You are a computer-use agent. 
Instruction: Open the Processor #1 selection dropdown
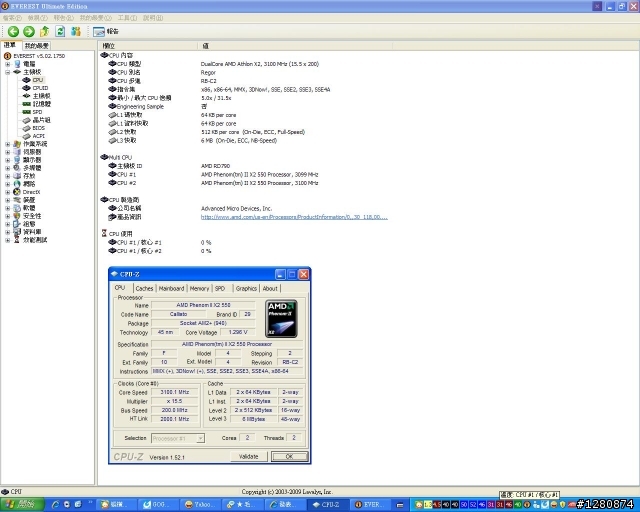coord(178,438)
